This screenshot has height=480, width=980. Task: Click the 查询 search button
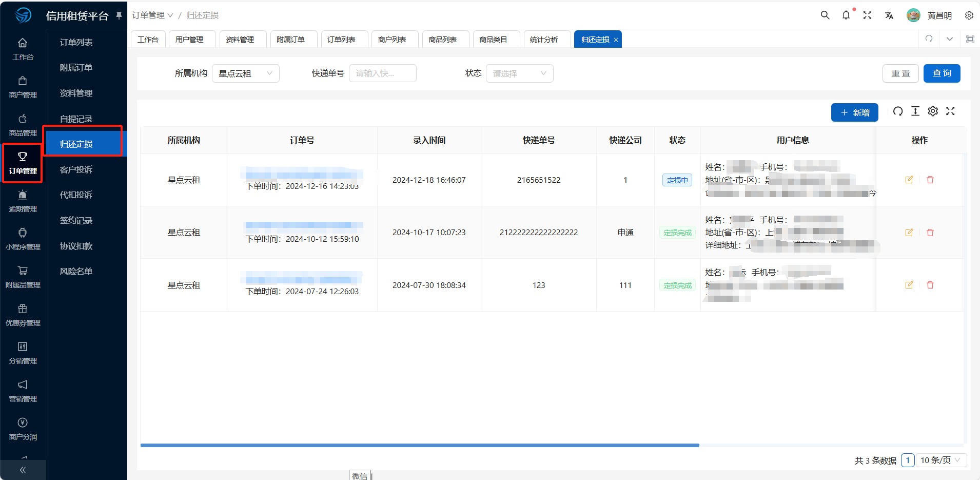pyautogui.click(x=942, y=73)
